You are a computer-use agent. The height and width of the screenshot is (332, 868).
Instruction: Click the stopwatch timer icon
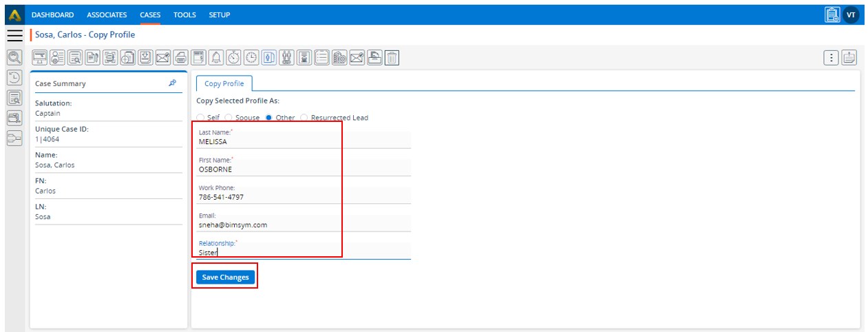coord(234,58)
